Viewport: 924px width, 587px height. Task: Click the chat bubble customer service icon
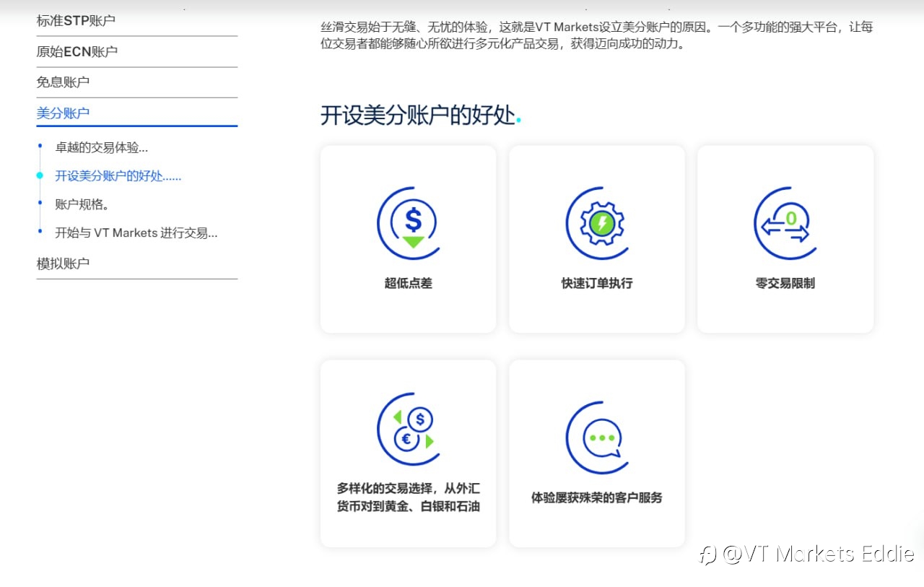(597, 438)
